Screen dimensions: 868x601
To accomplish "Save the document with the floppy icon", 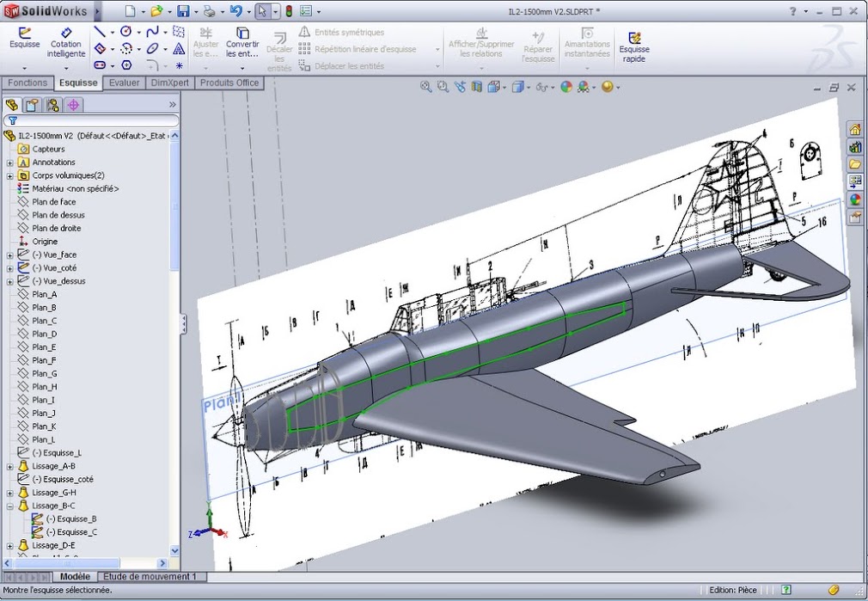I will click(183, 11).
